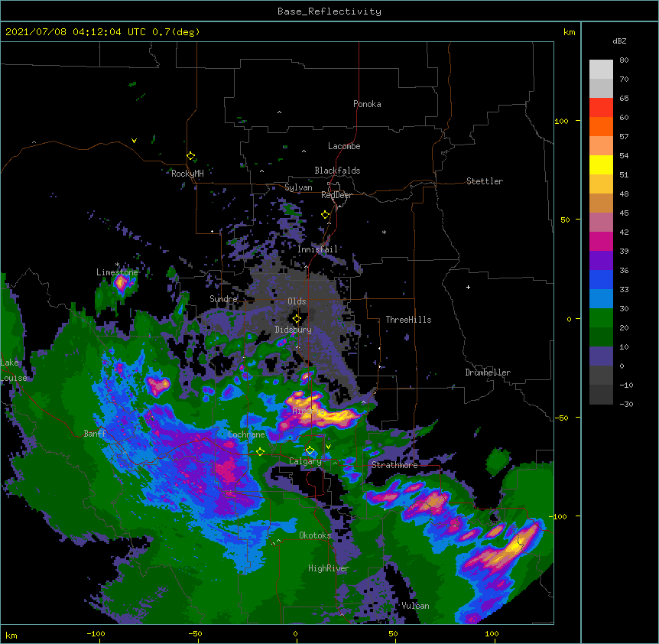Select the purple 39 dBZ legend swatch
659x644 pixels.
[601, 260]
